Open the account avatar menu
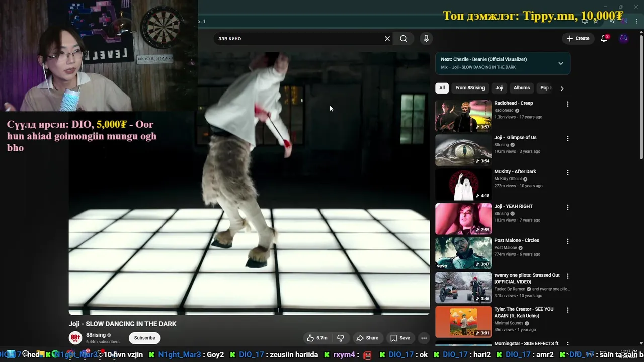The image size is (644, 362). (623, 38)
